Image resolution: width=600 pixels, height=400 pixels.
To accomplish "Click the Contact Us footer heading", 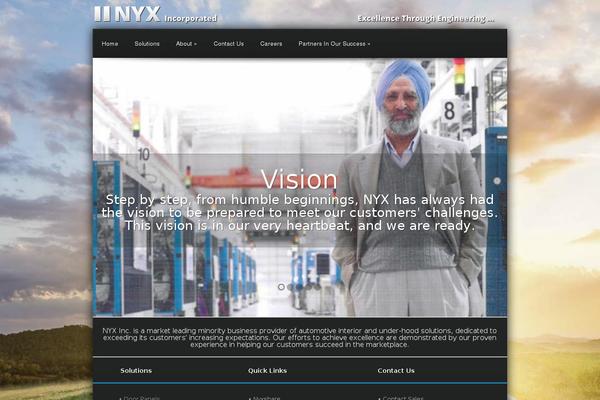I will click(396, 371).
